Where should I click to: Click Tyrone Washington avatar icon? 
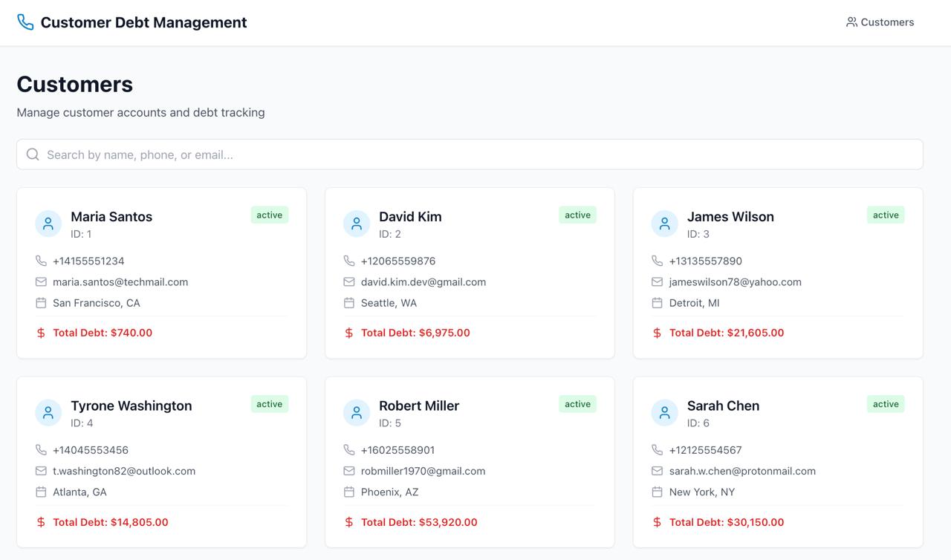pyautogui.click(x=48, y=413)
